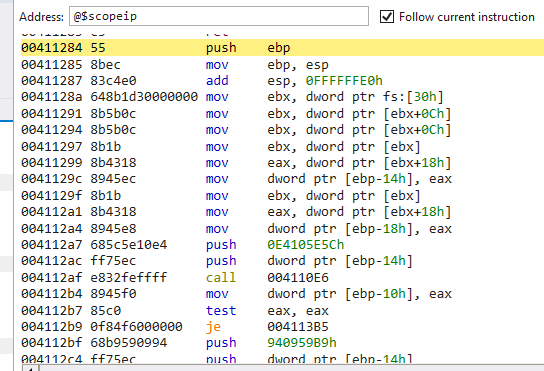Select line at address 00411297
This screenshot has height=371, width=544.
[x=282, y=146]
